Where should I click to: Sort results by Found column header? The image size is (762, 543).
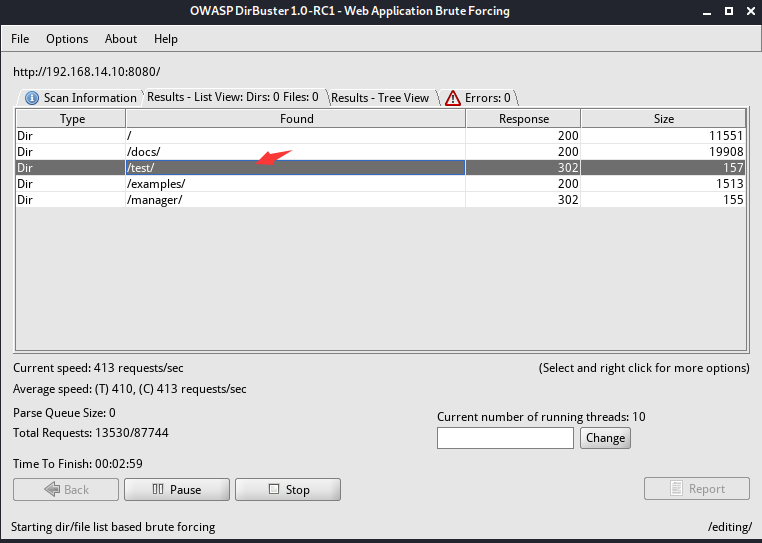(296, 119)
